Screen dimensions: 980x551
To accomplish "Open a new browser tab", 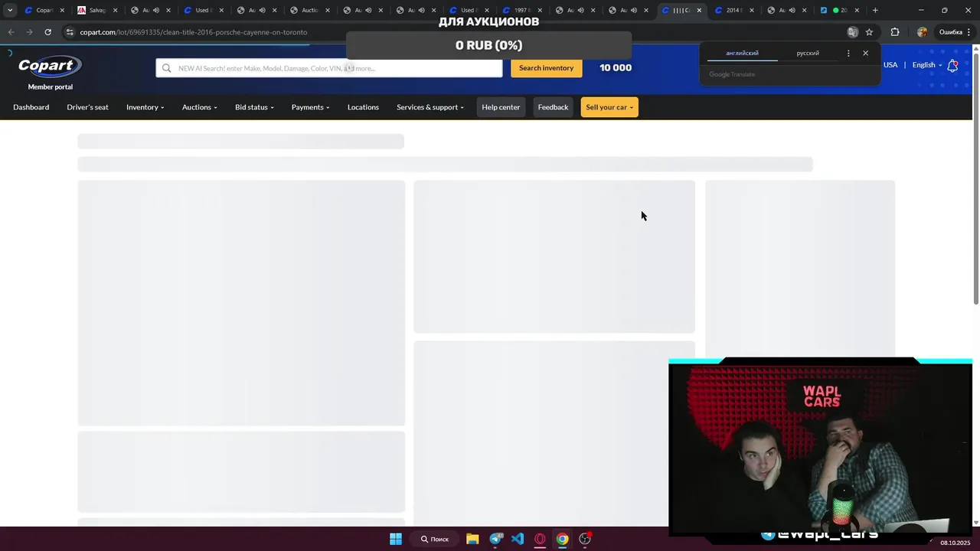I will (x=875, y=10).
